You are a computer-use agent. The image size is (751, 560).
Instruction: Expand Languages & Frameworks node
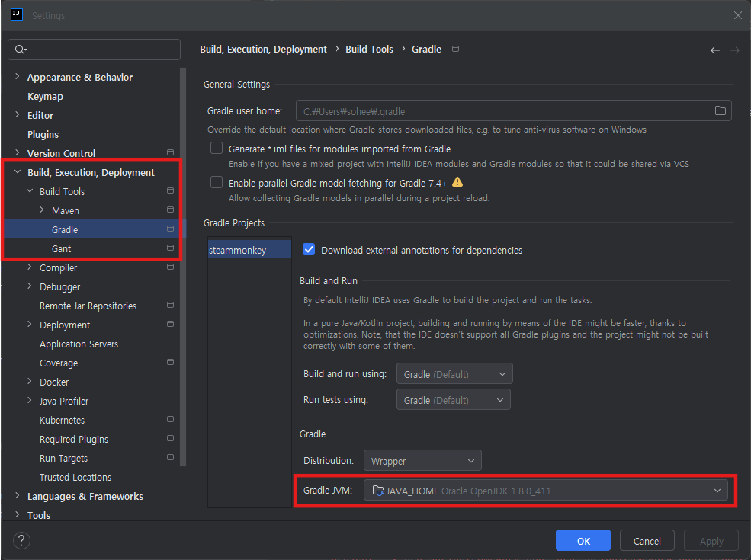coord(18,495)
